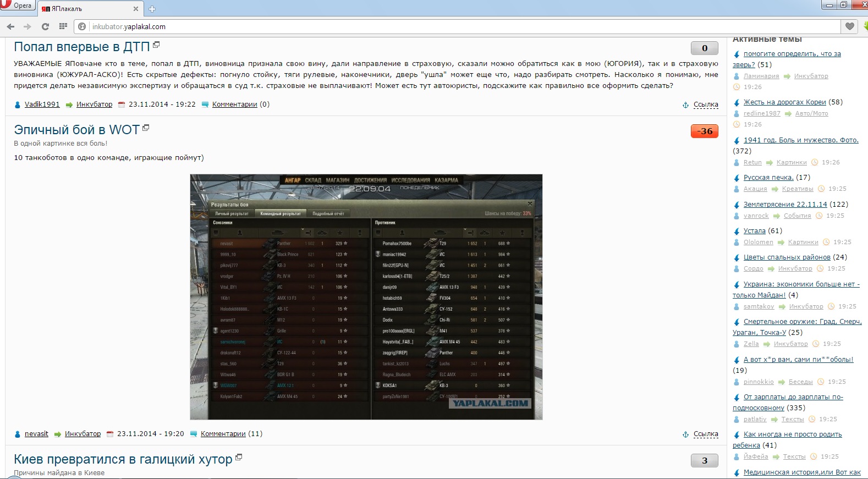Open a new tab with the plus icon
This screenshot has height=479, width=868.
pyautogui.click(x=152, y=9)
